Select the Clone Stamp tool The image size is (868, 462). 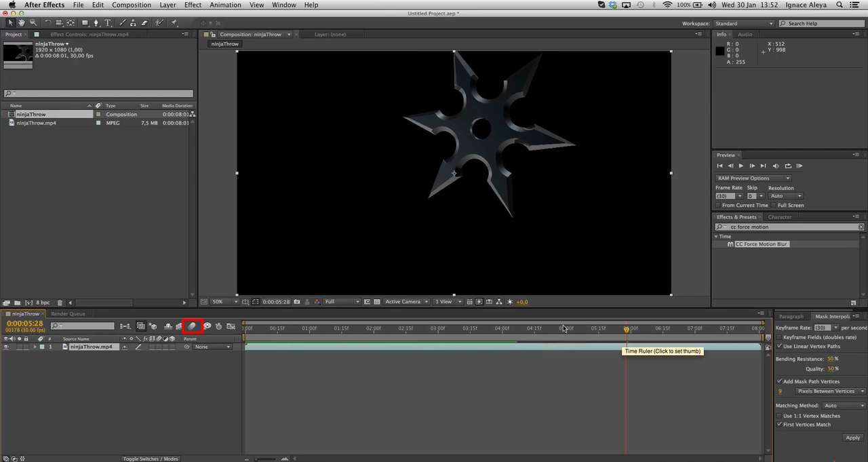132,23
